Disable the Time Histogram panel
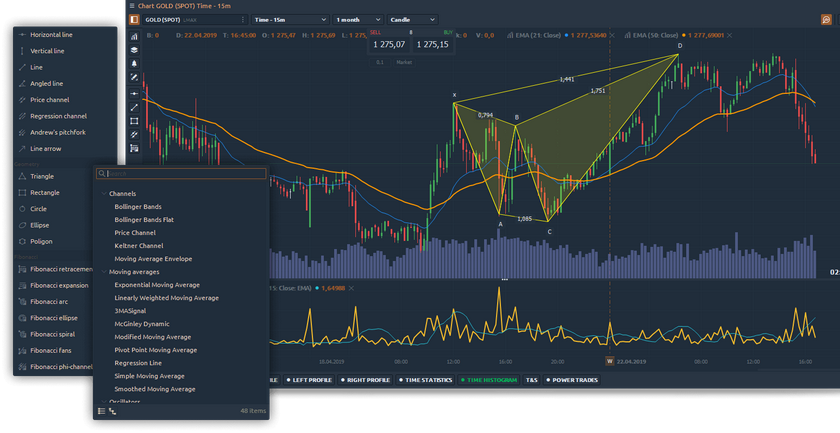840x433 pixels. tap(490, 380)
